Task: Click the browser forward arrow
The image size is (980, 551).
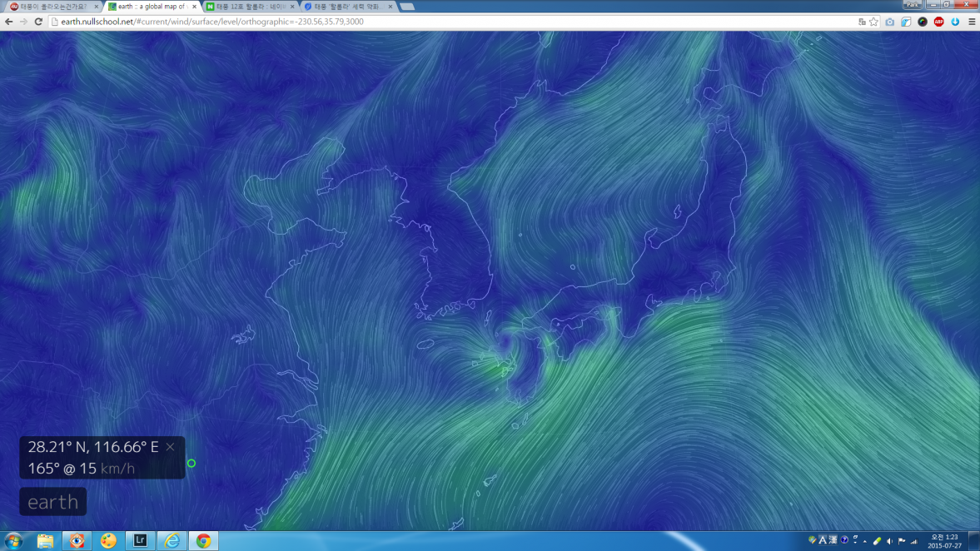Action: point(24,22)
